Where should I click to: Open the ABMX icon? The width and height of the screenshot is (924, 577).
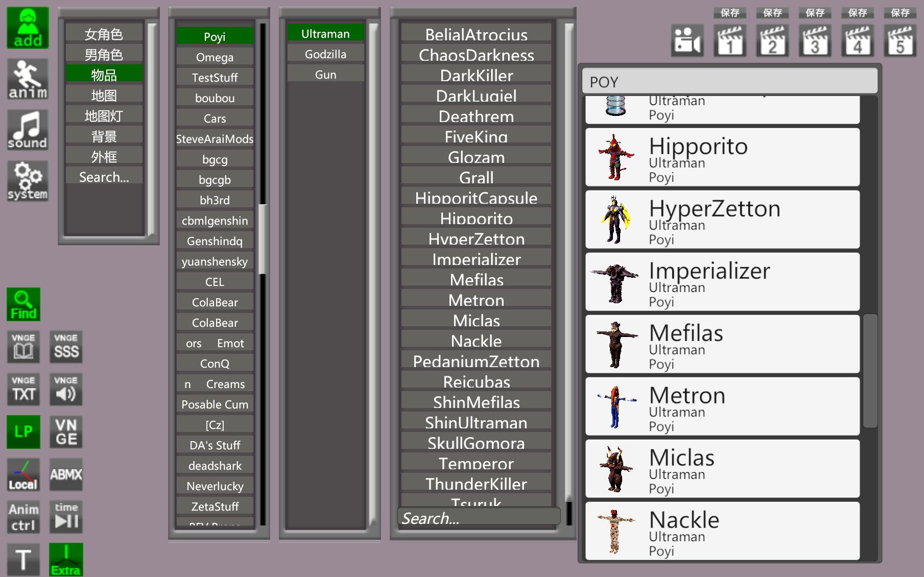66,474
